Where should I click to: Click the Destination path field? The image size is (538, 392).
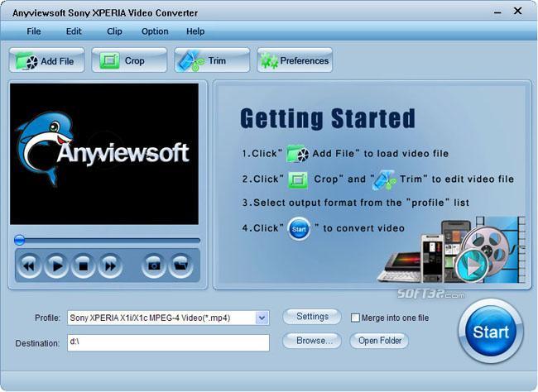pos(169,342)
